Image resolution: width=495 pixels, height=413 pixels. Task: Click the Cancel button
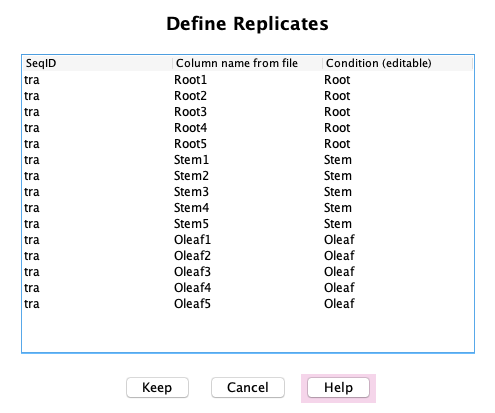(x=248, y=387)
